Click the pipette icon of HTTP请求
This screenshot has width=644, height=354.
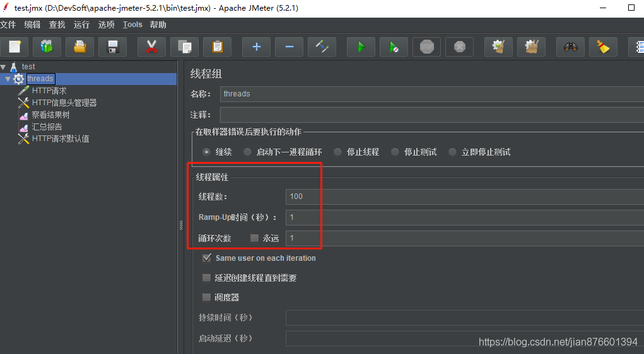point(23,91)
